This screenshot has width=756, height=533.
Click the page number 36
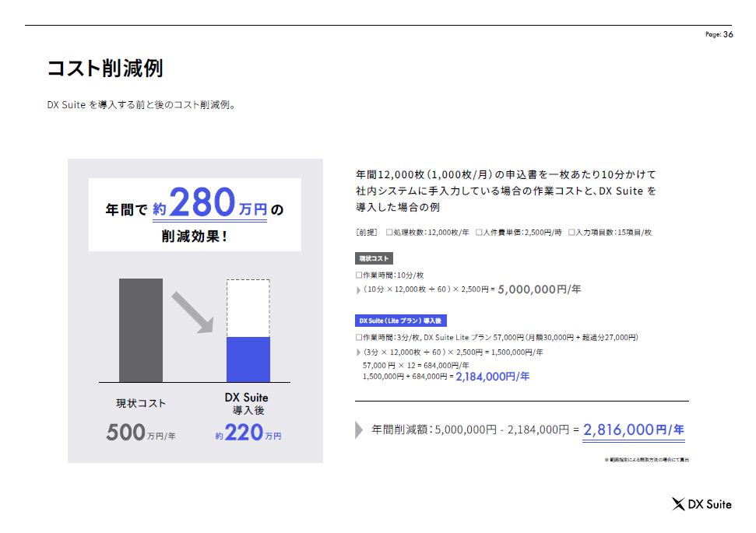[728, 34]
